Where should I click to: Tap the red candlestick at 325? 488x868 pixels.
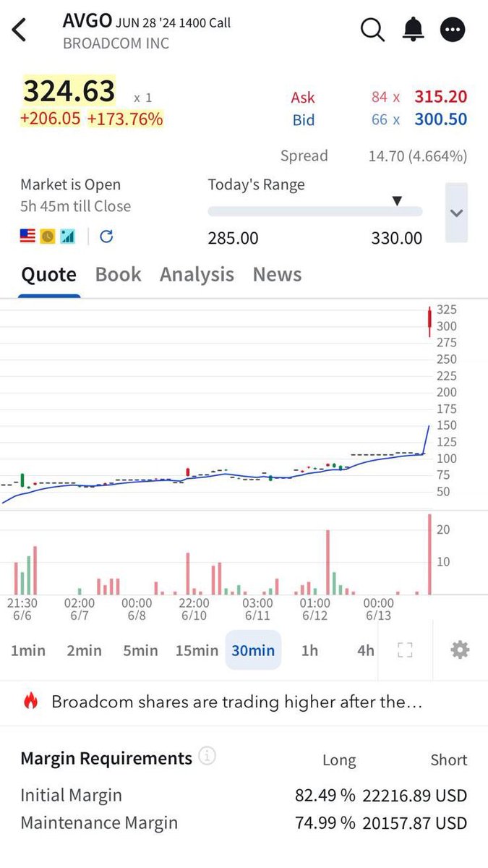(429, 321)
